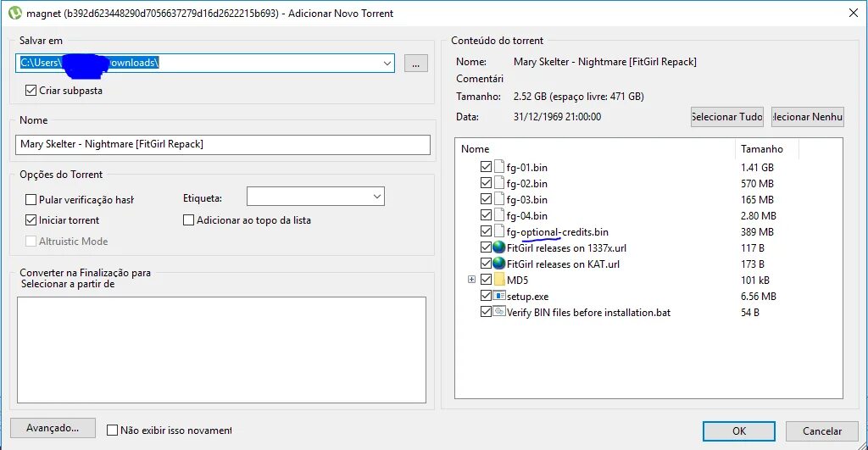868x450 pixels.
Task: Uncheck the fg-01.bin file checkbox
Action: tap(486, 167)
